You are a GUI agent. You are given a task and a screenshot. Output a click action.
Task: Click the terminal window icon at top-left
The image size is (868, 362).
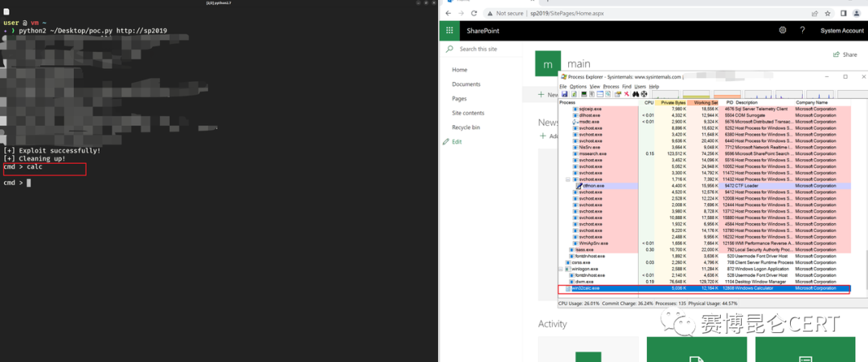pos(6,11)
